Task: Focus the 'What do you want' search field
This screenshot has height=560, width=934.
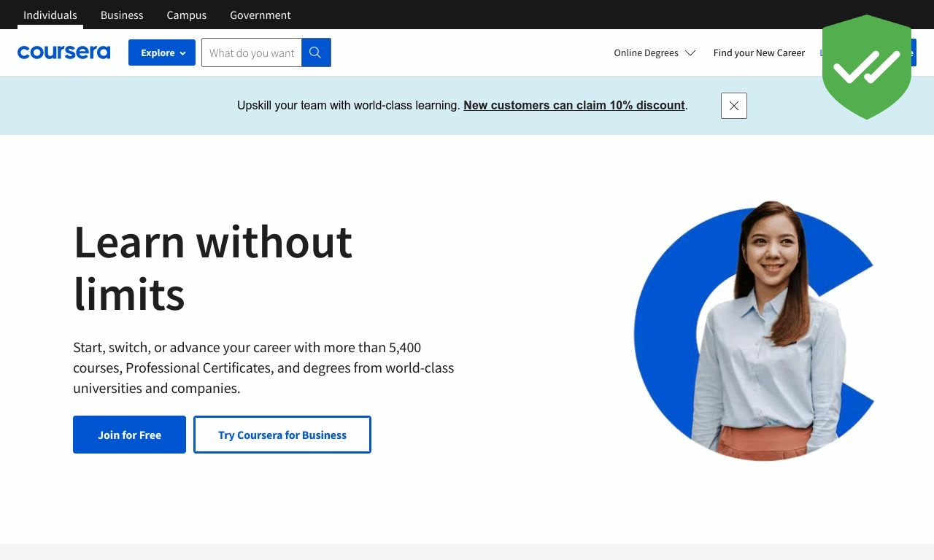Action: pyautogui.click(x=252, y=52)
